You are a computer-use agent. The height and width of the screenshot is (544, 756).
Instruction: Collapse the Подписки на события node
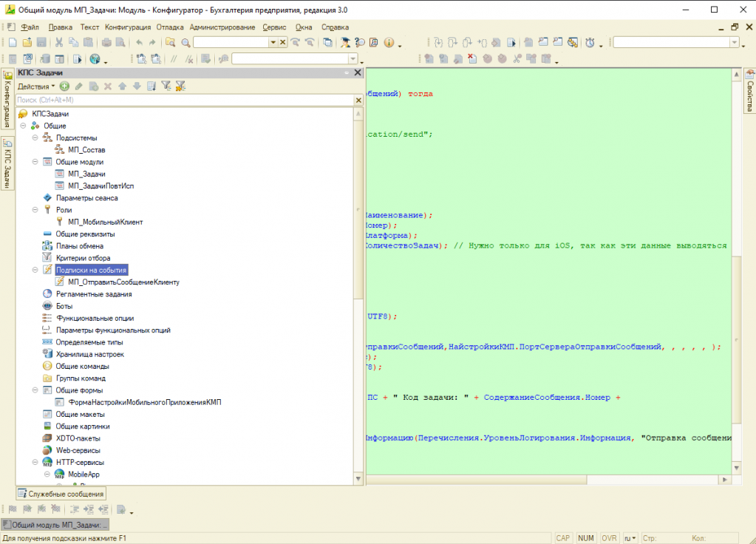click(x=35, y=270)
